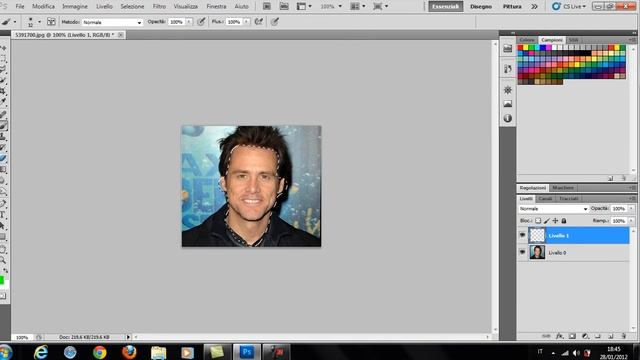Image resolution: width=640 pixels, height=360 pixels.
Task: Open Internet Explorer from the taskbar
Action: click(x=41, y=352)
